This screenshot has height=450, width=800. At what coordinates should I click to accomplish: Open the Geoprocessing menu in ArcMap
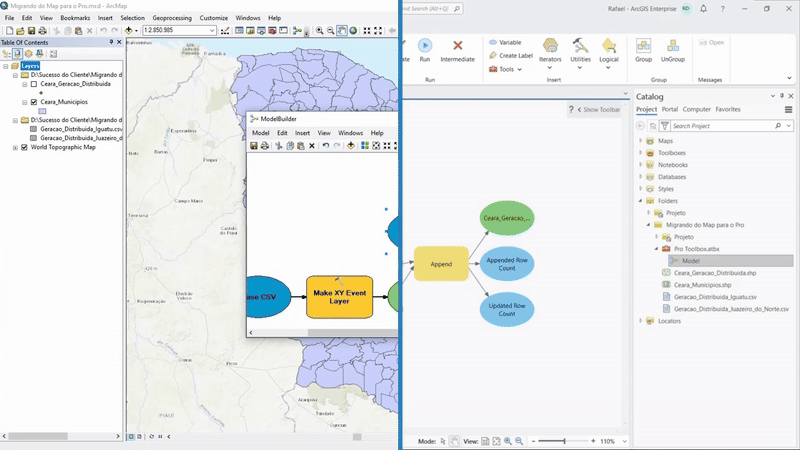172,18
